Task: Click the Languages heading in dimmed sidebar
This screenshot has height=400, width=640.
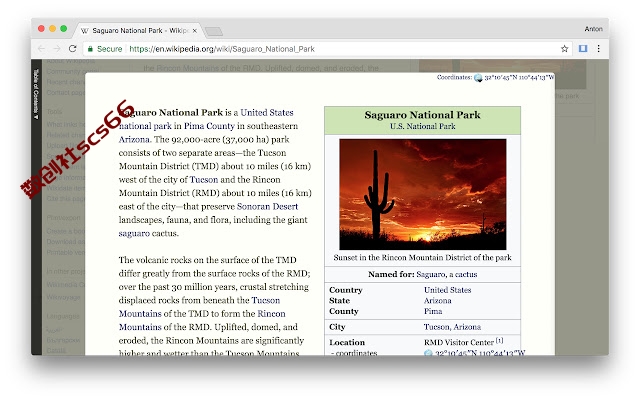Action: click(62, 317)
